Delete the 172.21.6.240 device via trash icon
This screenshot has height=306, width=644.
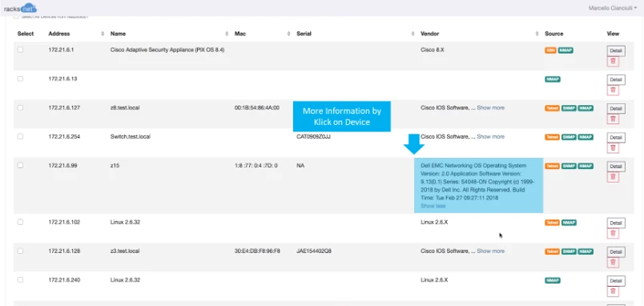coord(613,292)
